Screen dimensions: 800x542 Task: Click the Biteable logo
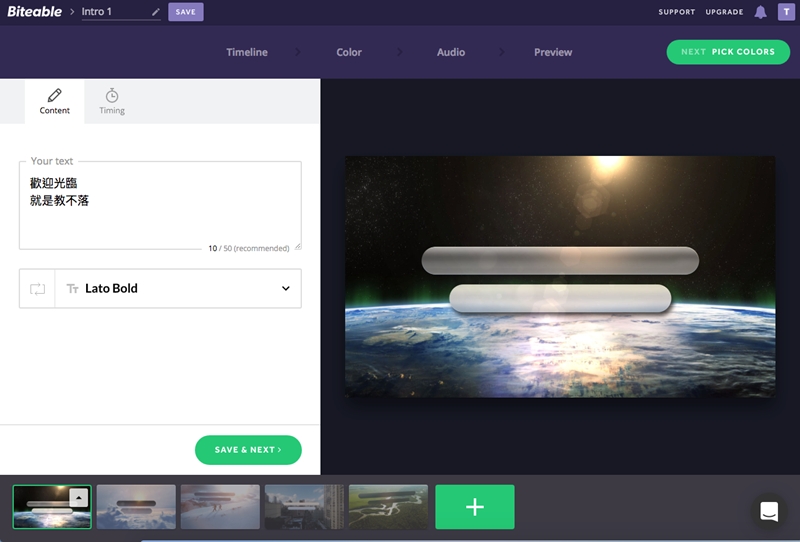(x=34, y=11)
